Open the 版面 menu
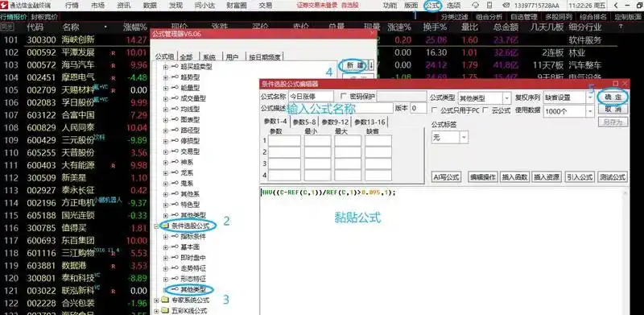Screen dimensions: 644x315 pos(411,6)
